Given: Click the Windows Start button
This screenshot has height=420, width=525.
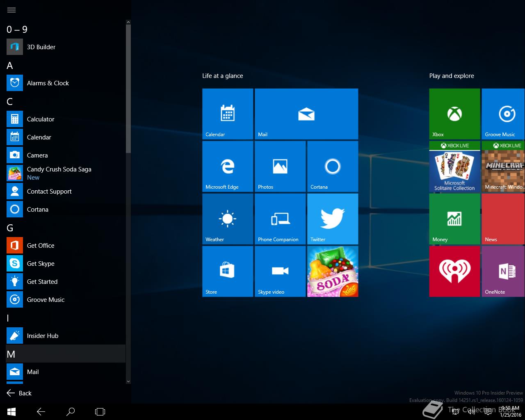Looking at the screenshot, I should pyautogui.click(x=11, y=411).
